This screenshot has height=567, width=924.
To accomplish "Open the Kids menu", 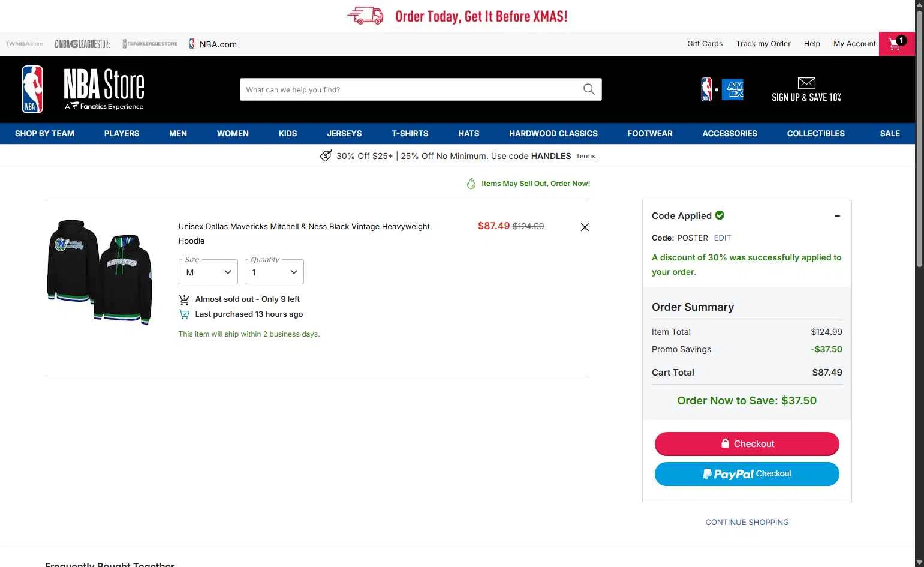I will [x=288, y=133].
